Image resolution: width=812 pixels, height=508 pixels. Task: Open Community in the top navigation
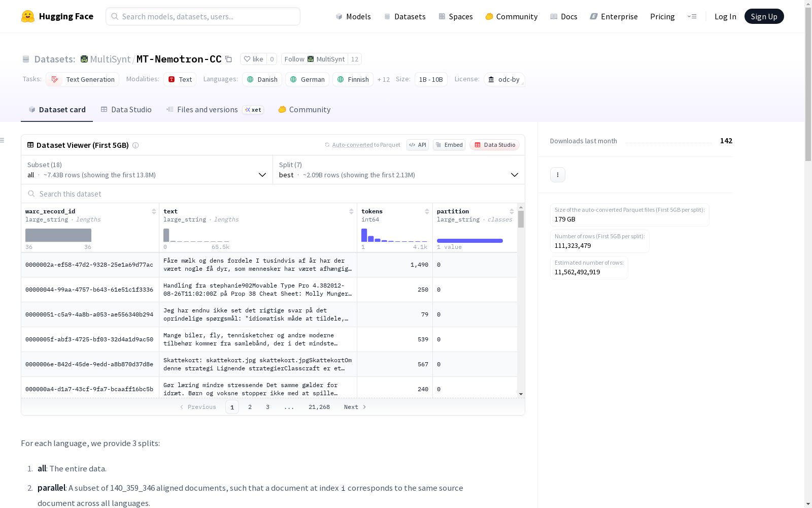[512, 16]
